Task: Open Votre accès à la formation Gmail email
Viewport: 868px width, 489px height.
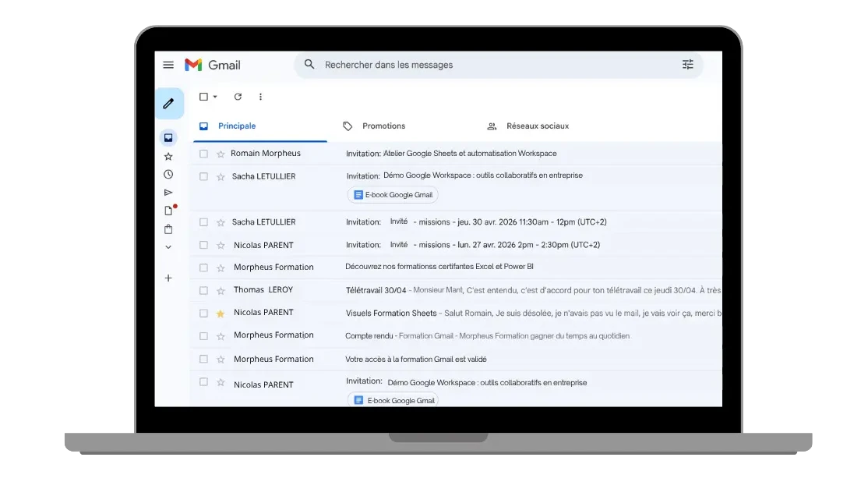Action: coord(416,359)
